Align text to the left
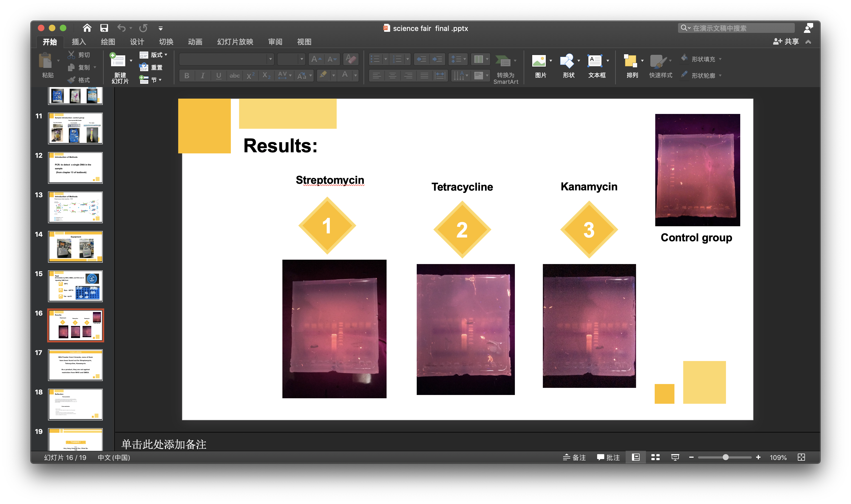The height and width of the screenshot is (504, 851). point(376,75)
